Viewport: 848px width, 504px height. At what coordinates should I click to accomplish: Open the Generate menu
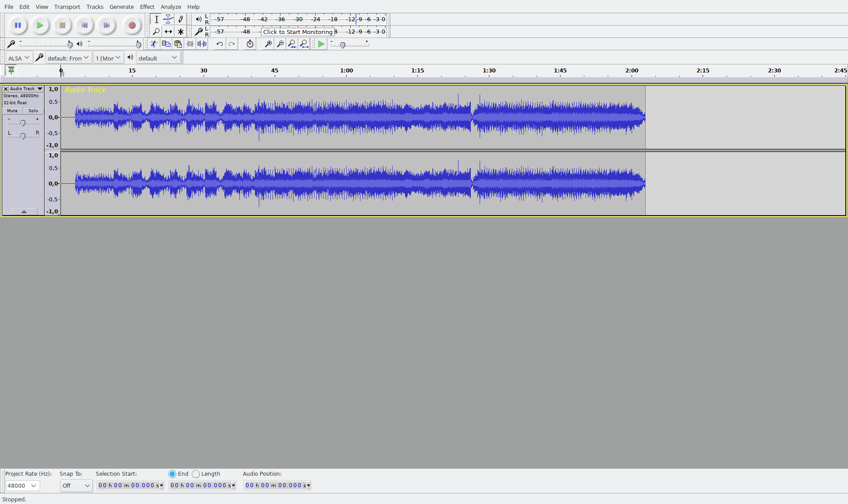(x=121, y=7)
